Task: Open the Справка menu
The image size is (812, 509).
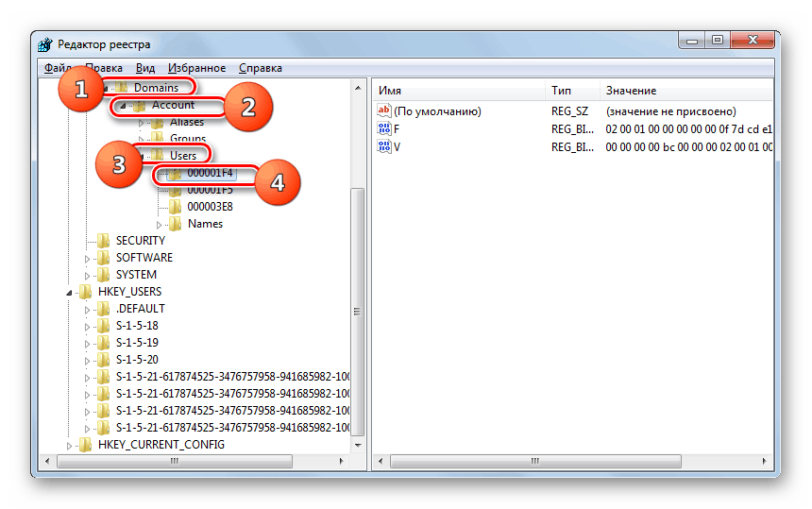Action: 261,68
